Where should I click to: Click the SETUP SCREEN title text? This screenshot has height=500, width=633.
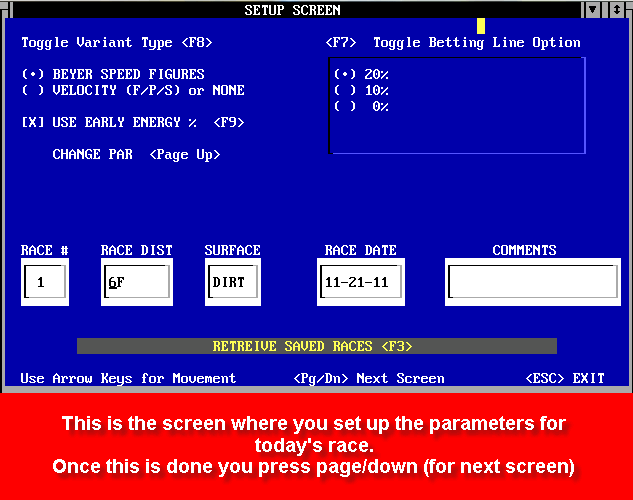pyautogui.click(x=292, y=10)
